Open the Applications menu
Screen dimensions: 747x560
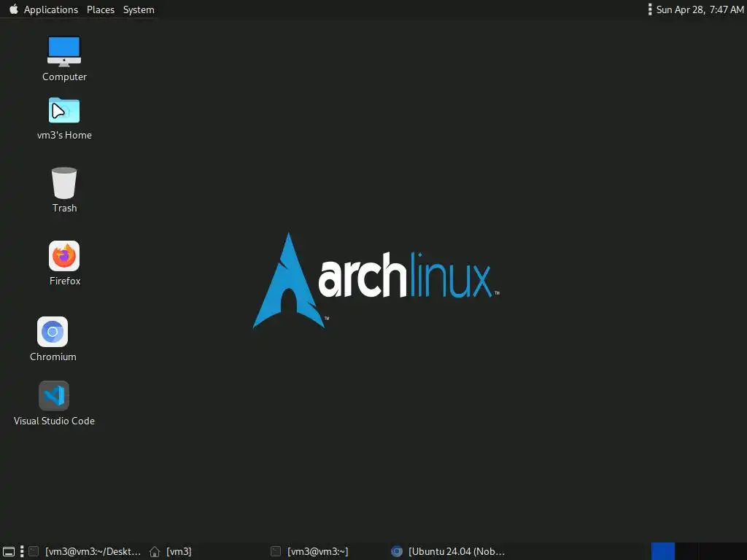tap(50, 9)
